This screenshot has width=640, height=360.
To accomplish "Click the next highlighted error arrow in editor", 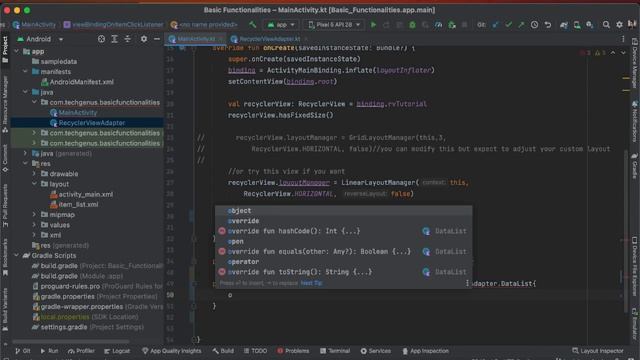I will 623,53.
